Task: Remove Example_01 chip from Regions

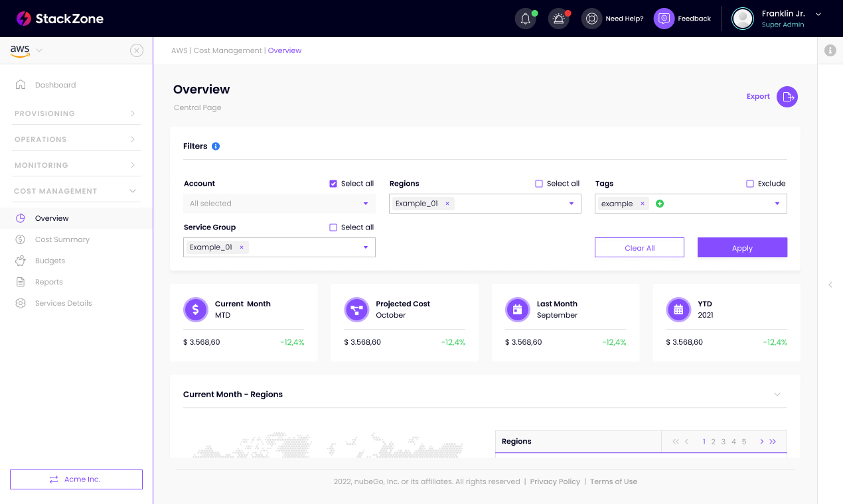Action: [x=447, y=204]
